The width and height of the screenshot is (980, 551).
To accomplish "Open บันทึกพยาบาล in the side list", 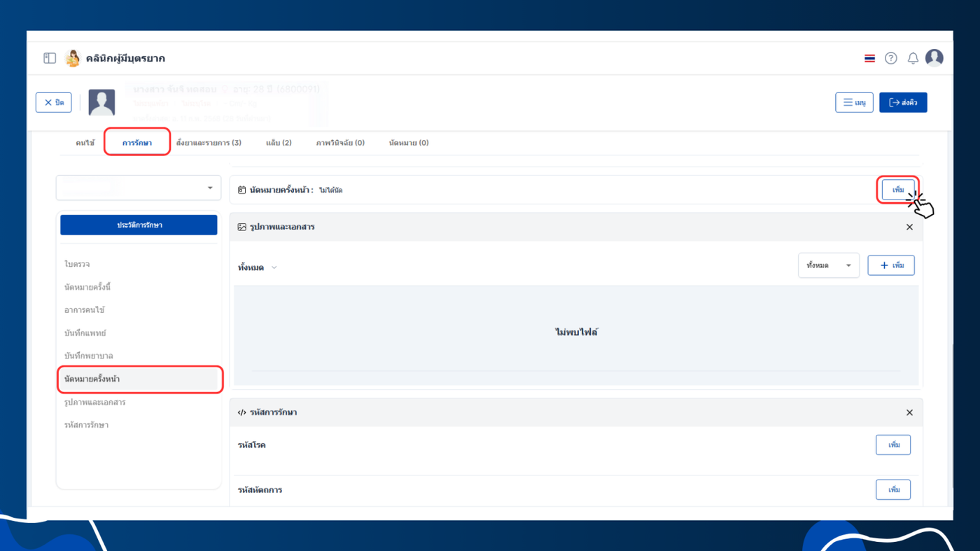I will click(x=88, y=356).
